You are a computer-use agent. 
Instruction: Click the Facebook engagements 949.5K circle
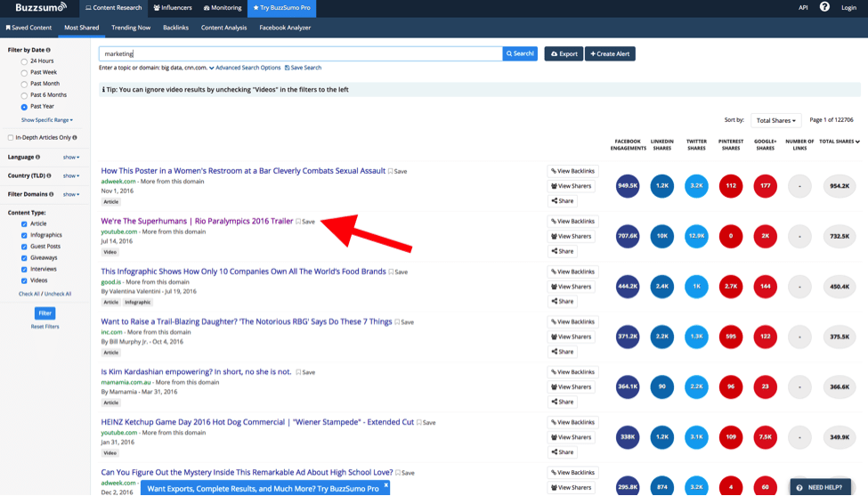click(628, 186)
